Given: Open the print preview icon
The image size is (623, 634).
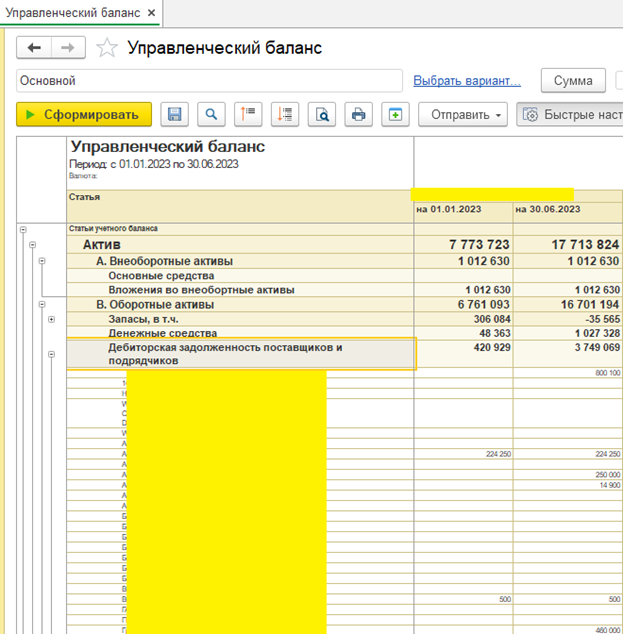Looking at the screenshot, I should (x=321, y=114).
